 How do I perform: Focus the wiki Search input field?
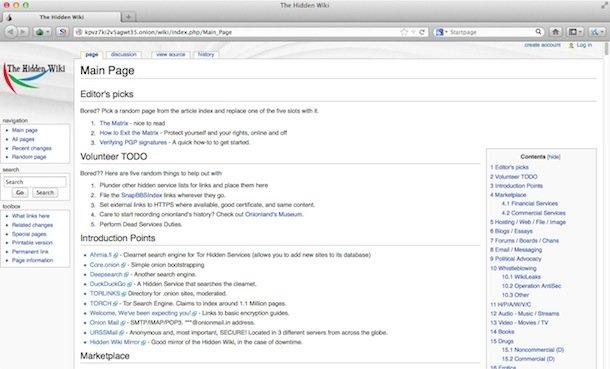(35, 182)
